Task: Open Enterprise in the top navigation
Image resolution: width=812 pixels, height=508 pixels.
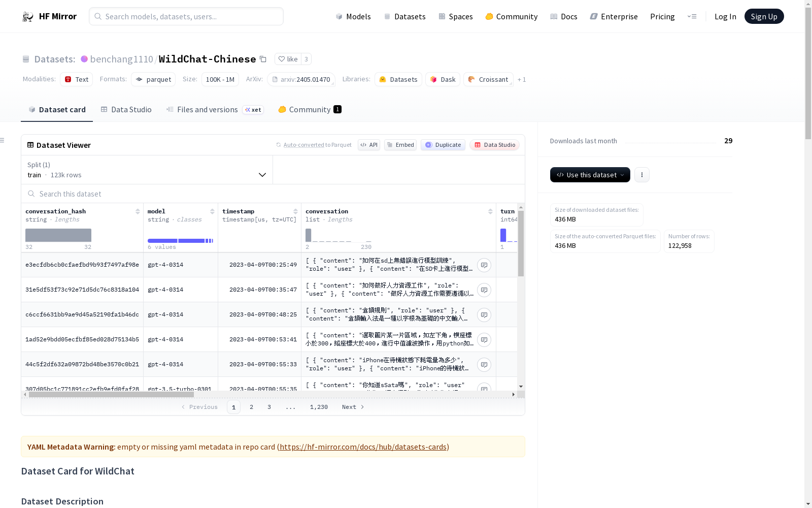Action: click(614, 17)
